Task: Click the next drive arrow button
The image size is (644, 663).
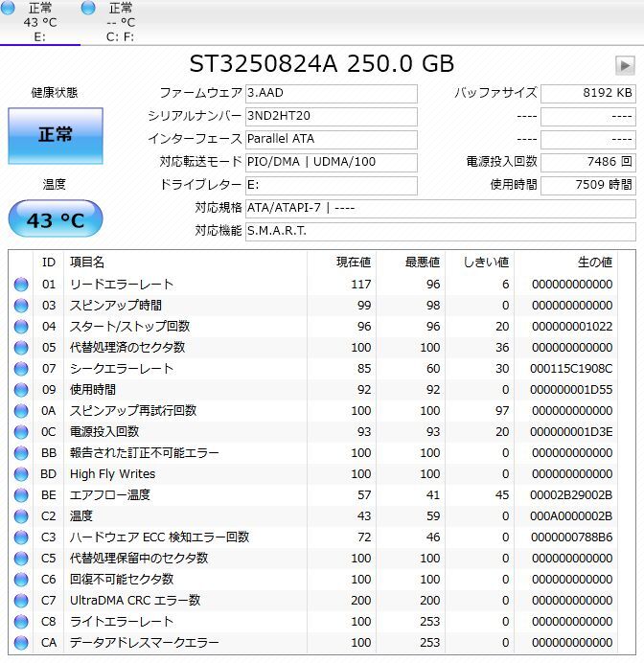Action: point(625,65)
